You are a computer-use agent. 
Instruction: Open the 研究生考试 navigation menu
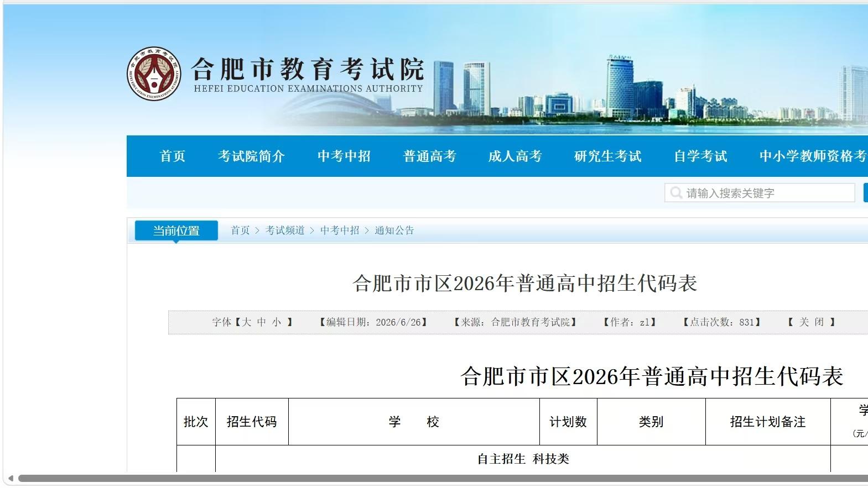[607, 156]
